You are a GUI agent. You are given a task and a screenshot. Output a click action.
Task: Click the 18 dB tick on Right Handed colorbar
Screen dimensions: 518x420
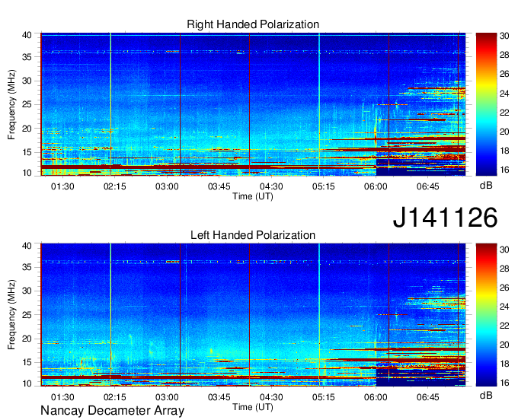click(x=504, y=151)
